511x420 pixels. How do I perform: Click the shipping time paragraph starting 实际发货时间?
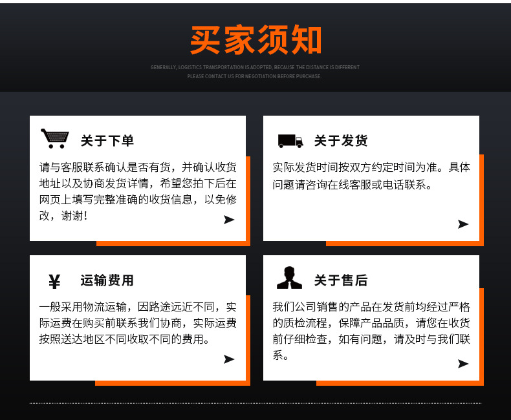tap(371, 176)
